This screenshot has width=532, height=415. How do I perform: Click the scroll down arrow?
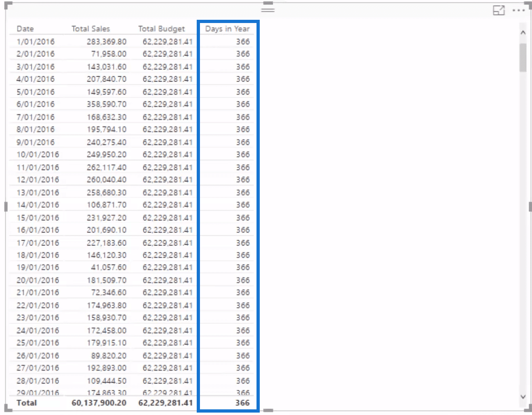coord(523,397)
